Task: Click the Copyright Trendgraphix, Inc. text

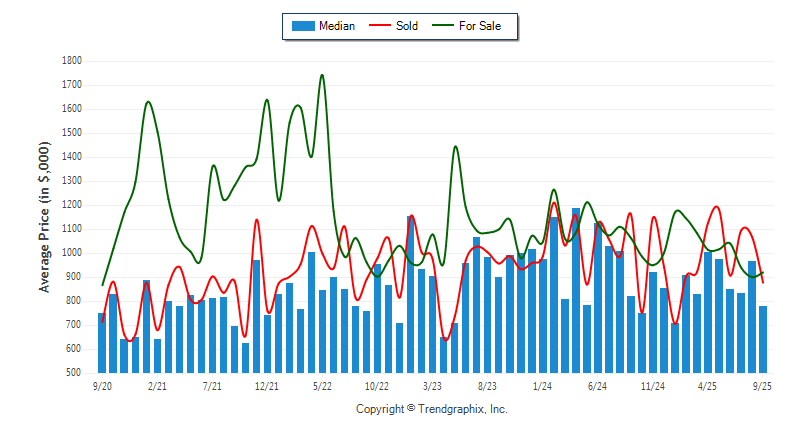Action: coord(432,409)
